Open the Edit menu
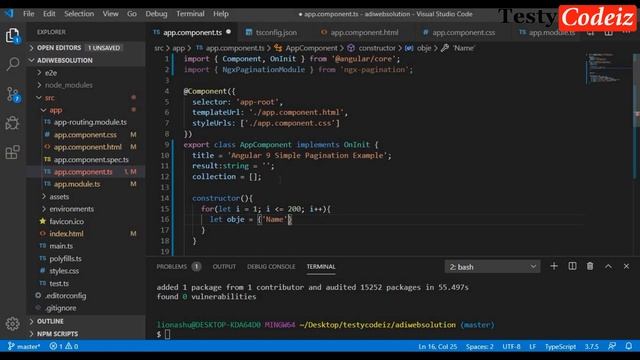 [x=49, y=13]
